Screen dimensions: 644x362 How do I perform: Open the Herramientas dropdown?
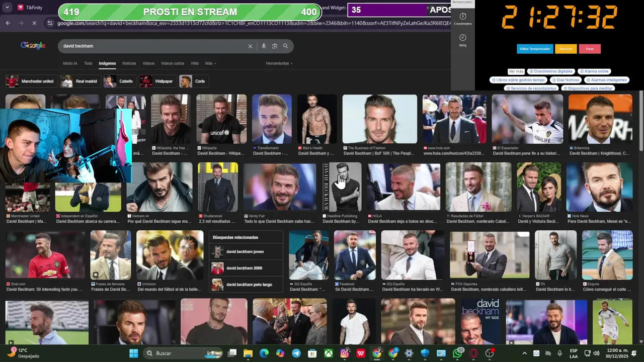pyautogui.click(x=279, y=63)
